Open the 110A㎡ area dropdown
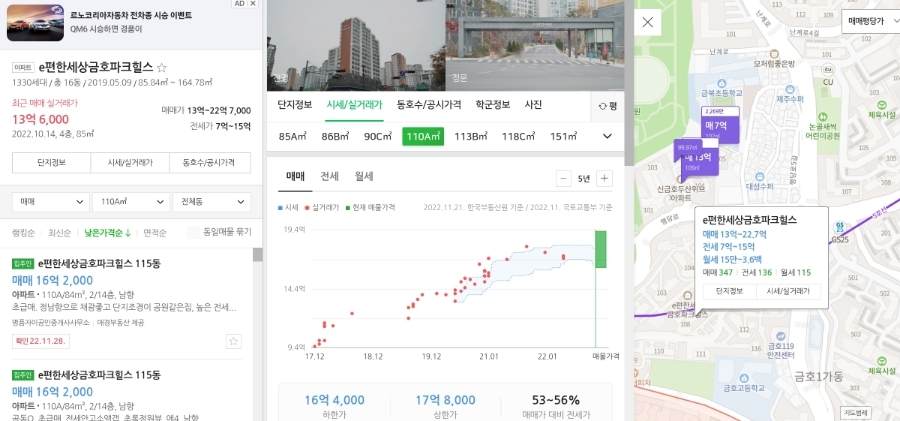This screenshot has width=900, height=421. [131, 202]
